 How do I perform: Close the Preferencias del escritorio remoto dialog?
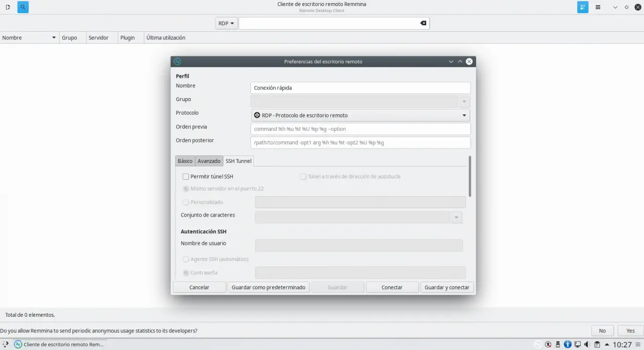tap(469, 61)
